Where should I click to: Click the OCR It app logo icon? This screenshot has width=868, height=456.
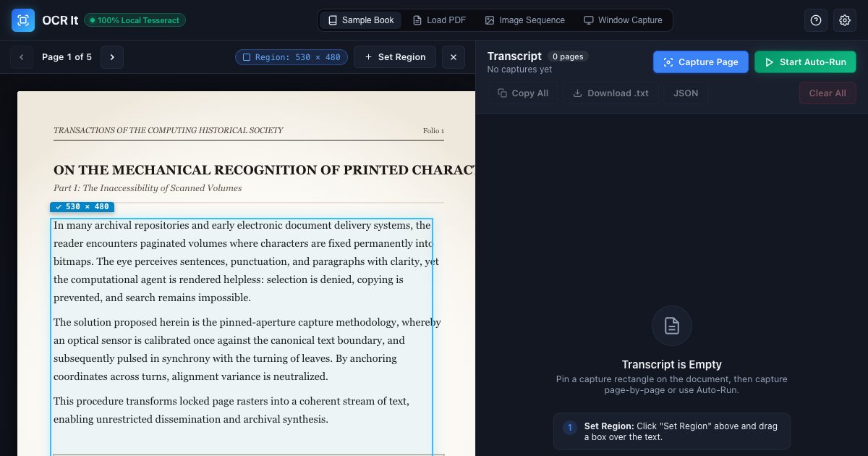[x=23, y=20]
